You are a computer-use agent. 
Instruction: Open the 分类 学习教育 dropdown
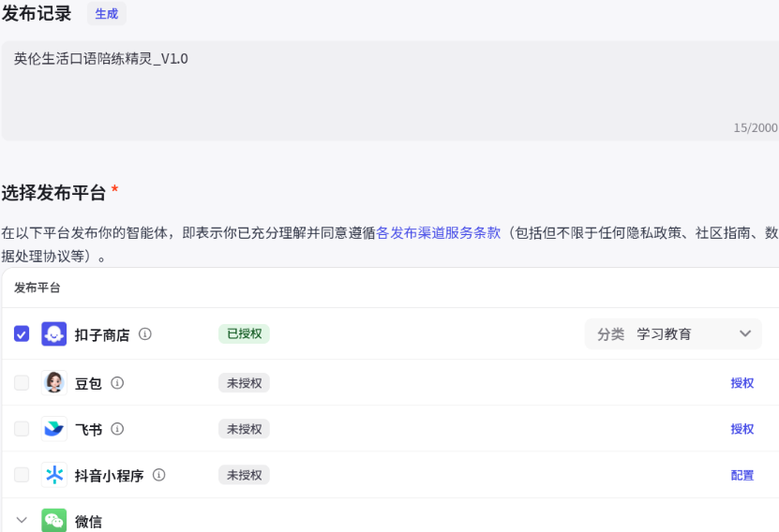[673, 334]
